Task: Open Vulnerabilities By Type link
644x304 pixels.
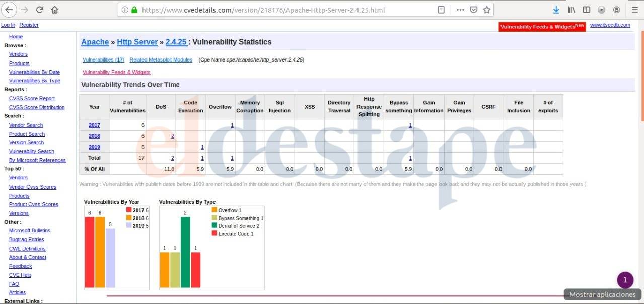Action: [x=35, y=81]
